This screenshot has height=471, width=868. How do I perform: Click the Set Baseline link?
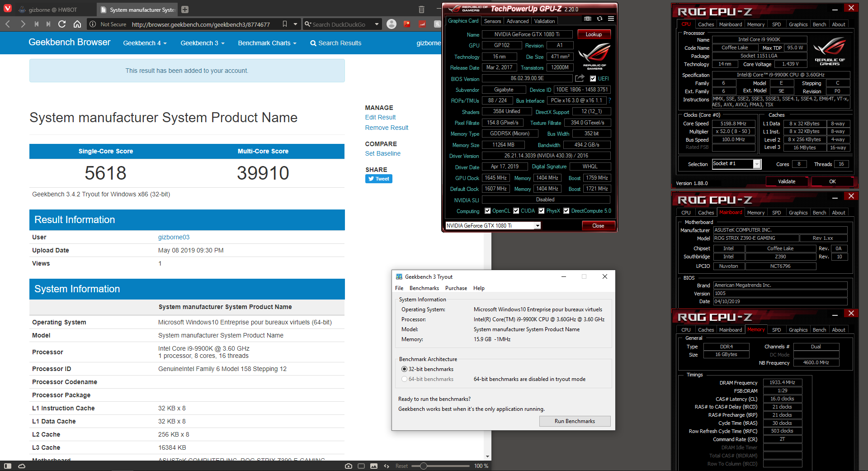pos(383,153)
